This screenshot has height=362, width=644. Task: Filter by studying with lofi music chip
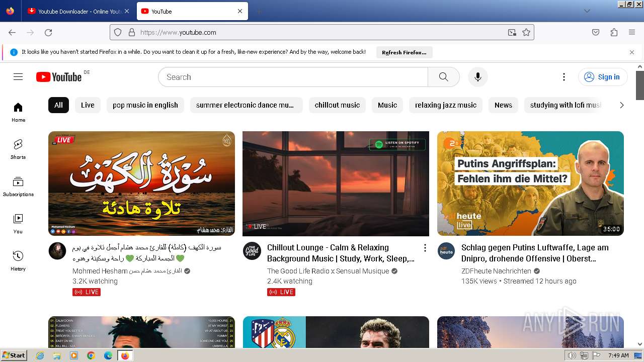pos(563,105)
